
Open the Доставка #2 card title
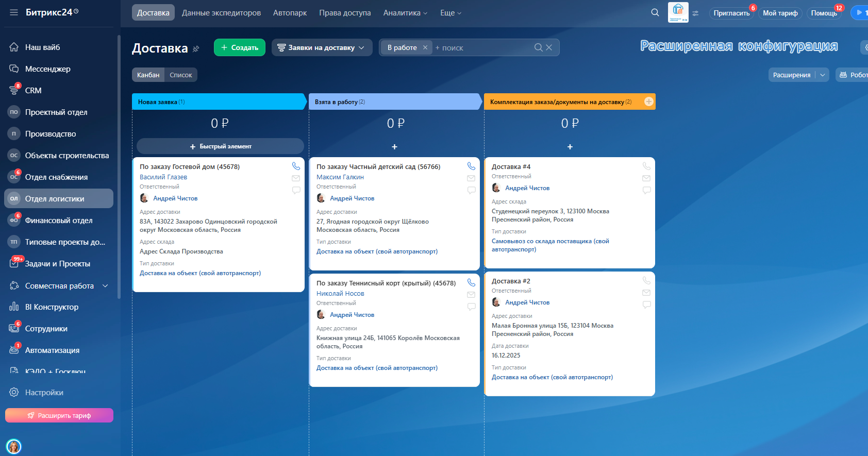point(511,281)
